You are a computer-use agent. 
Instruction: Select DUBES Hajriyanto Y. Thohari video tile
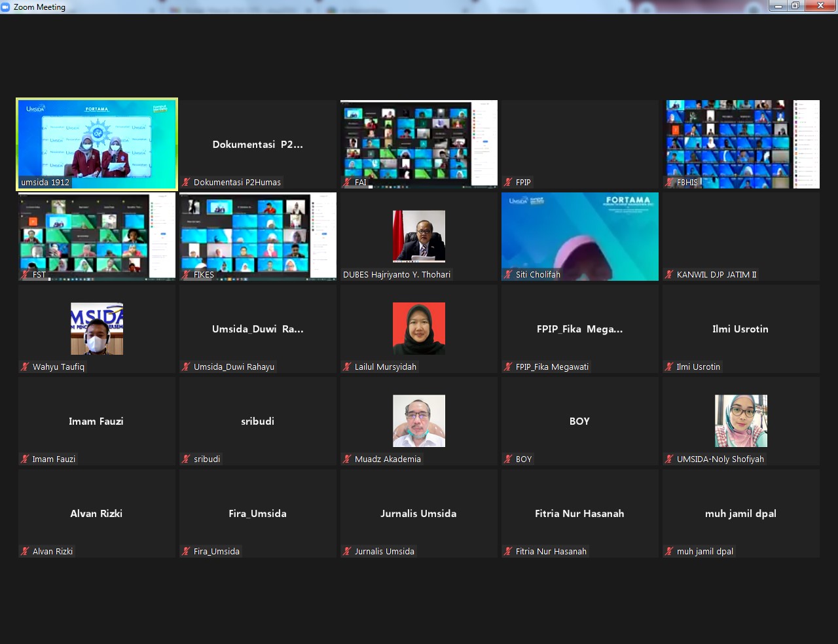pos(419,236)
